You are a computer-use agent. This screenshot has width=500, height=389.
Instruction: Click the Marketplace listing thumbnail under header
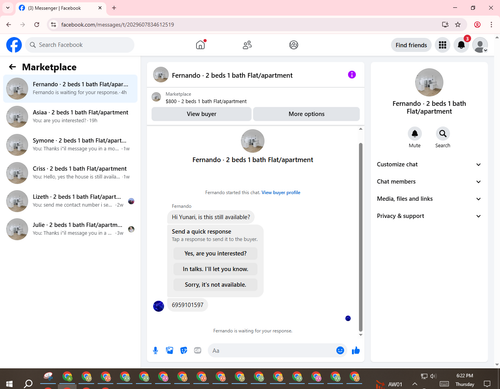pyautogui.click(x=156, y=97)
